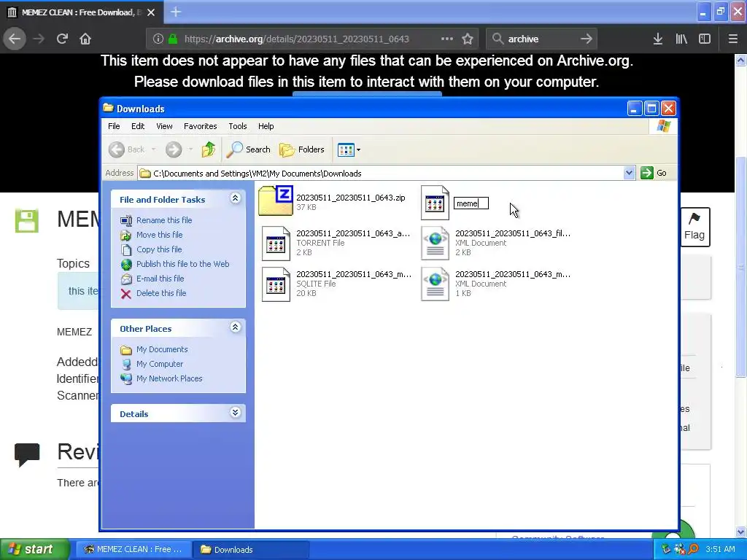Click the Explorer Forward arrow button
Image resolution: width=747 pixels, height=560 pixels.
tap(174, 149)
